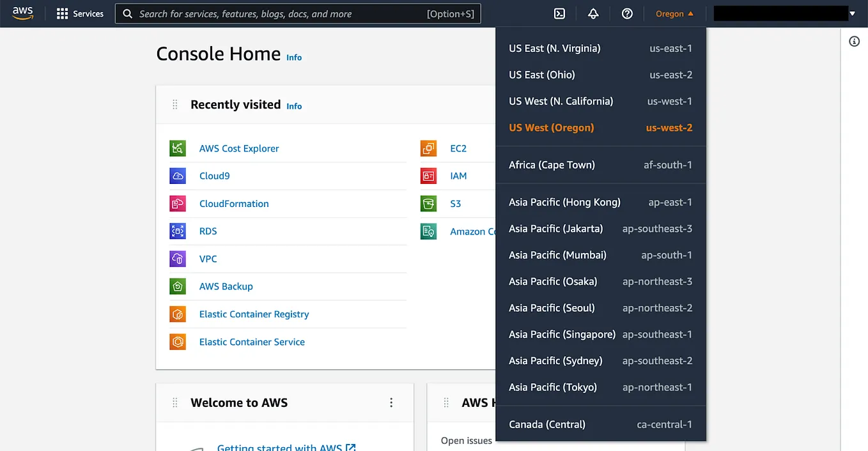The height and width of the screenshot is (451, 868).
Task: Open Elastic Container Service
Action: (252, 342)
